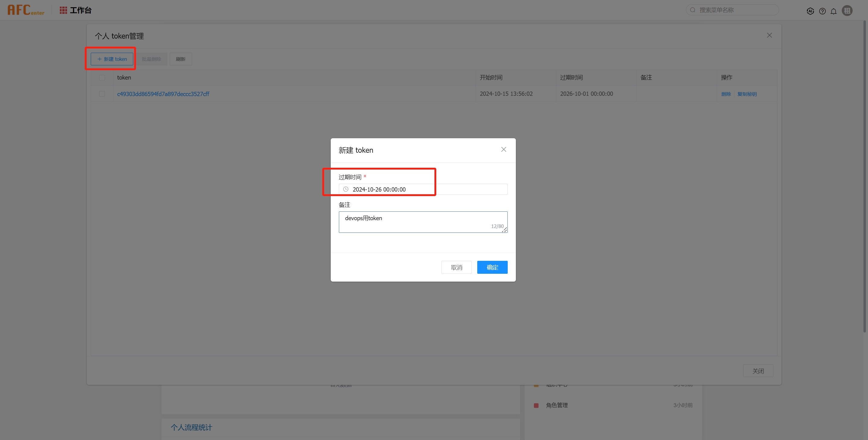Click the 工作台 grid icon
Image resolution: width=868 pixels, height=440 pixels.
[x=63, y=10]
